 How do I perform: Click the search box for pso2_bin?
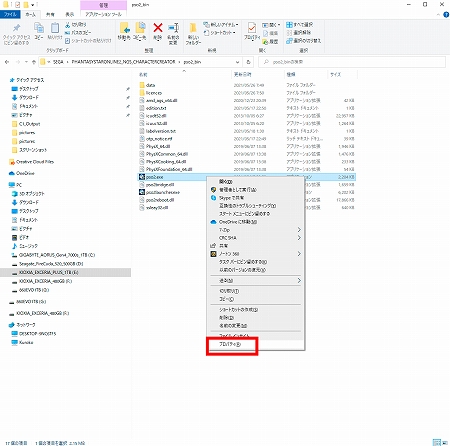(x=352, y=62)
